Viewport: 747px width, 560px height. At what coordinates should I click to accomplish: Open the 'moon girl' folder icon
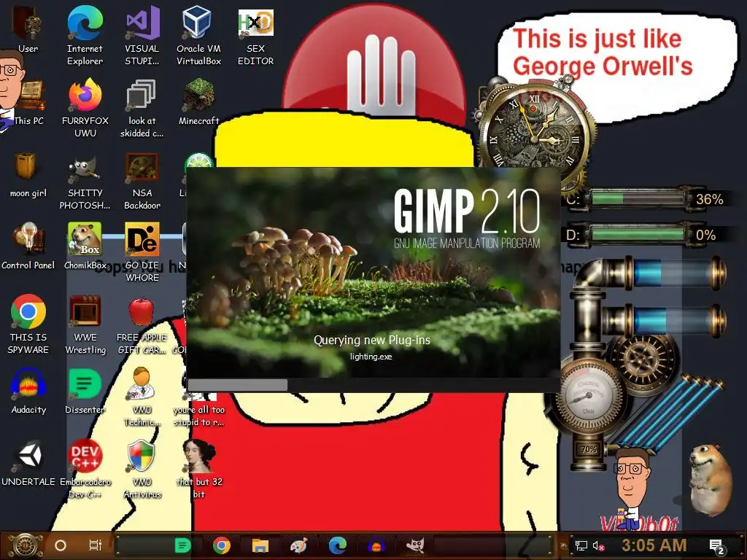click(28, 174)
